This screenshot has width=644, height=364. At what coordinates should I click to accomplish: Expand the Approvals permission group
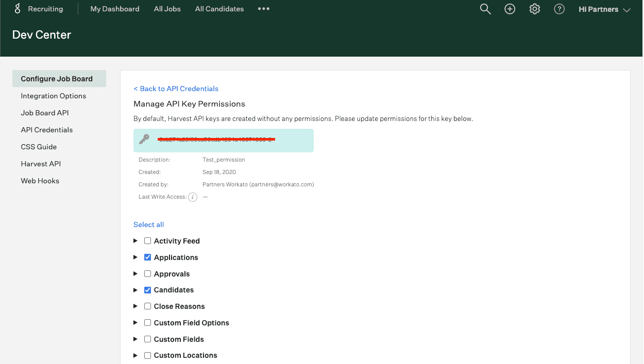(x=135, y=273)
